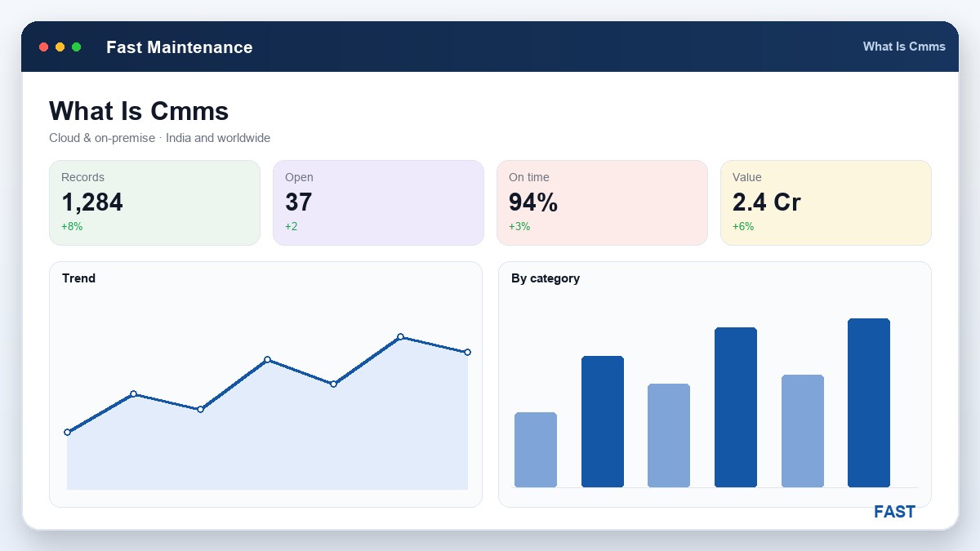Screen dimensions: 980x551
Task: Click the first data point on Trend line
Action: click(67, 432)
